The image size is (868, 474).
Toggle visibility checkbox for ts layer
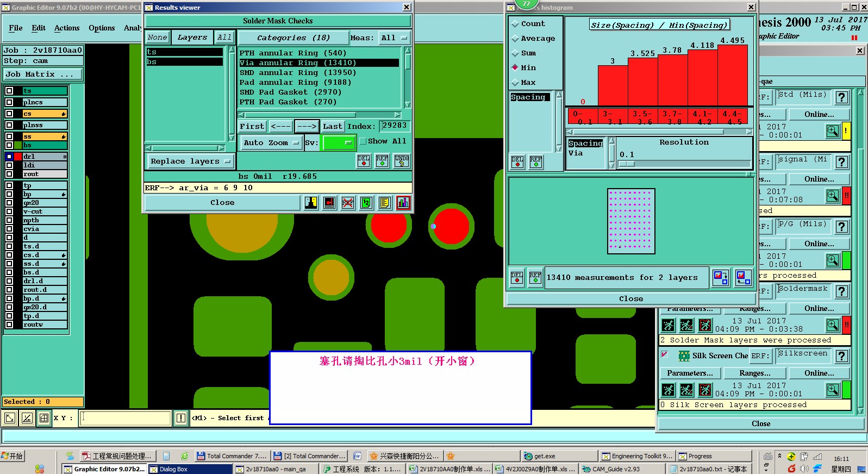coord(9,91)
